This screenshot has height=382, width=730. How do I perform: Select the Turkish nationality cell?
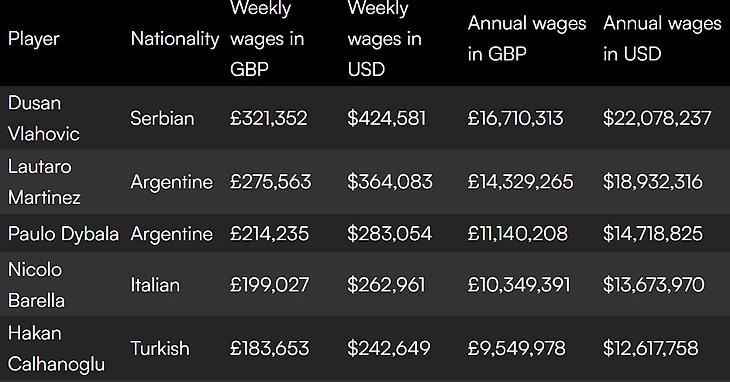click(160, 348)
